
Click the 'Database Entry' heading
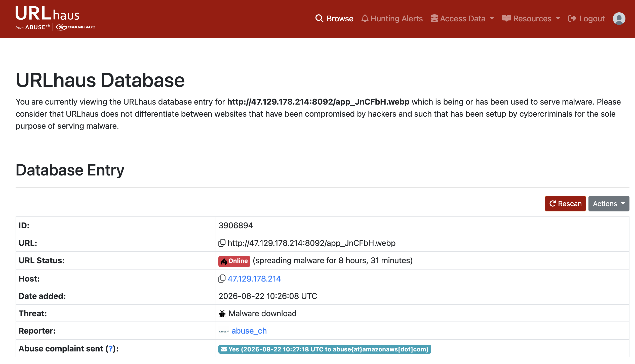70,170
